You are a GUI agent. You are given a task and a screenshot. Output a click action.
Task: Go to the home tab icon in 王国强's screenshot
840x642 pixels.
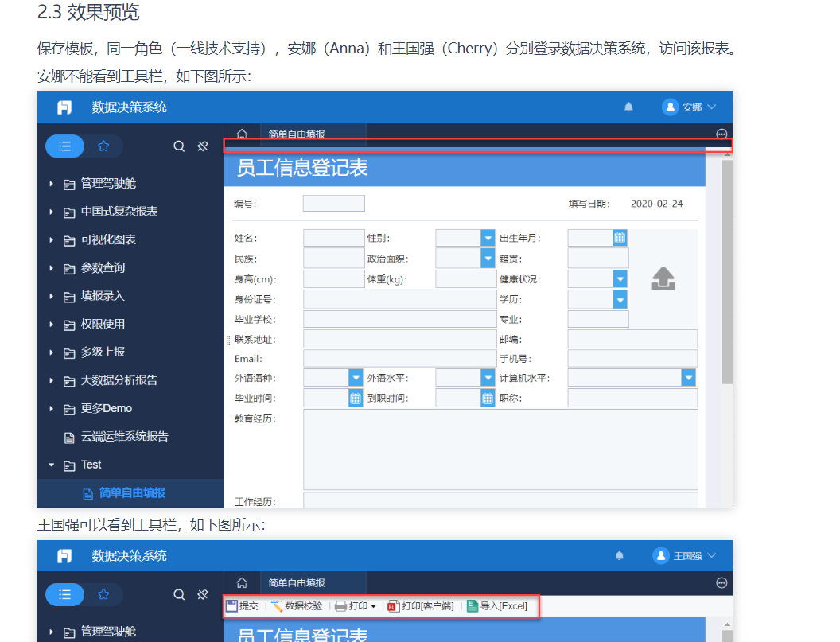tap(242, 582)
